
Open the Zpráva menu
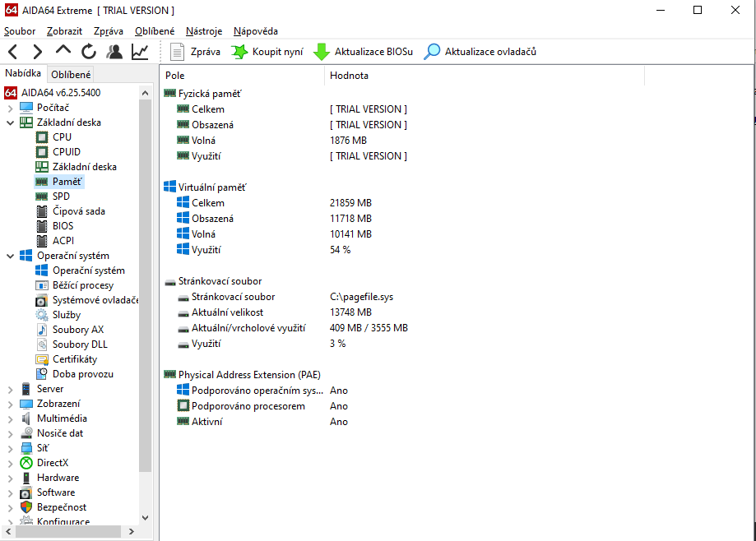click(109, 31)
